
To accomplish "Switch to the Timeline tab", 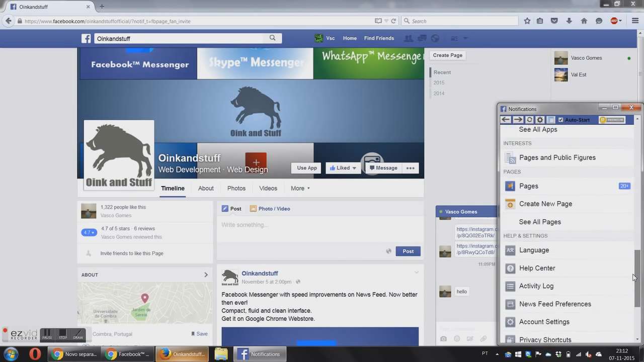I will coord(173,188).
